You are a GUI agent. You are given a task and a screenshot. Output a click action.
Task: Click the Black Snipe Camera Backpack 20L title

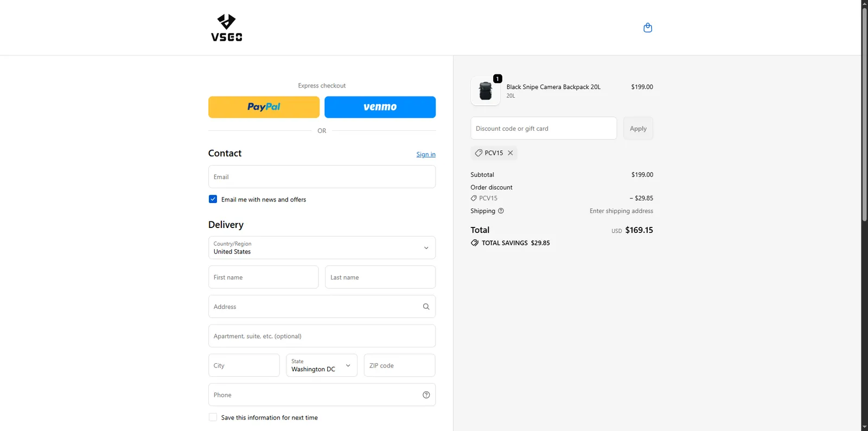tap(553, 87)
